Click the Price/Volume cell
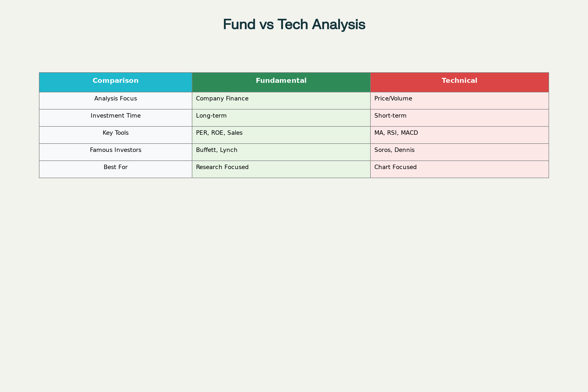The width and height of the screenshot is (588, 392). [460, 100]
